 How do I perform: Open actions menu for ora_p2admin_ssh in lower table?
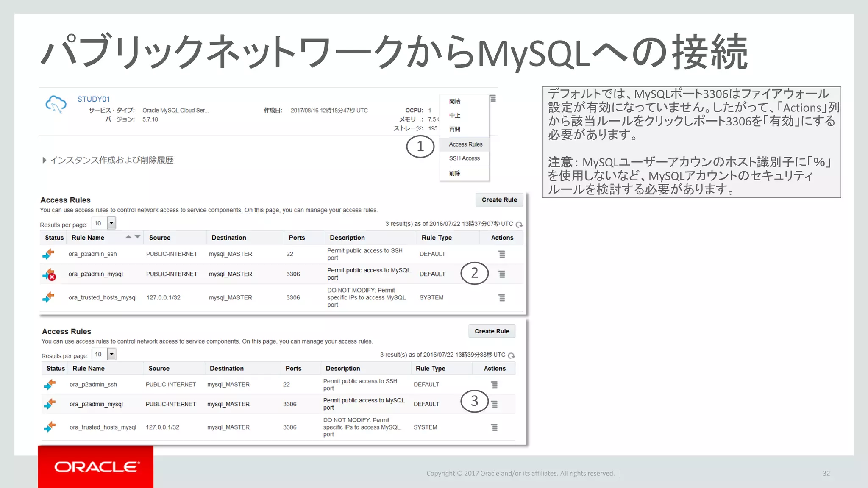pyautogui.click(x=494, y=385)
